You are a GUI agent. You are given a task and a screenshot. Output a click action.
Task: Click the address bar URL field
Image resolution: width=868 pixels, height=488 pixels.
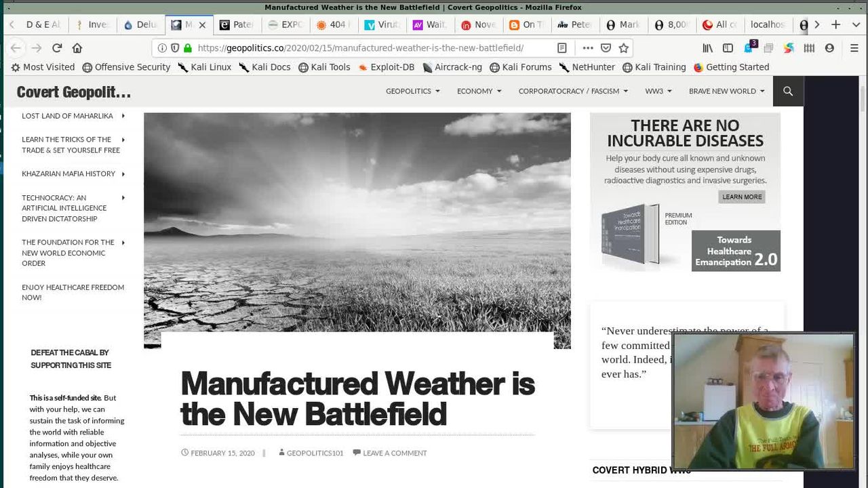click(x=359, y=48)
